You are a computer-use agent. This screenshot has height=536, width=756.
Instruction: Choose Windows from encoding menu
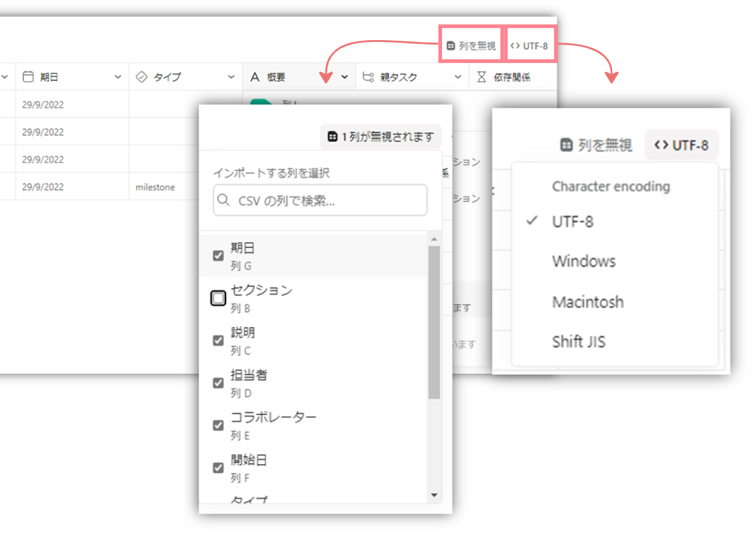pos(583,262)
